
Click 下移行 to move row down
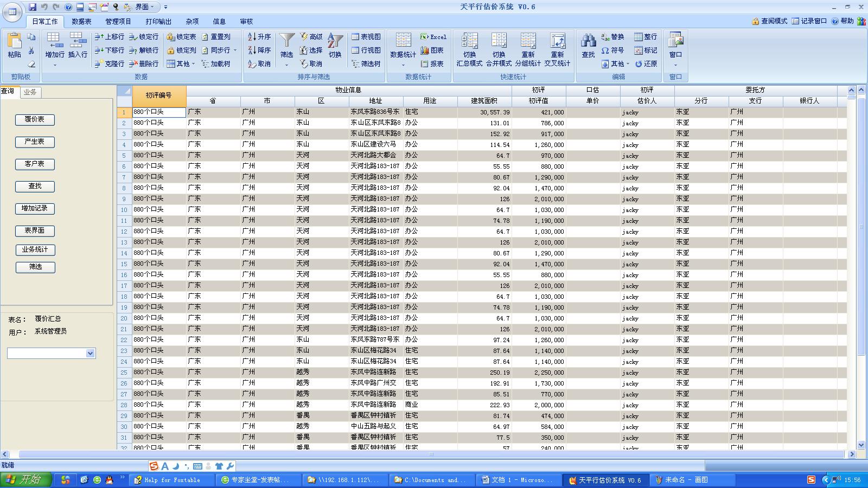(110, 50)
